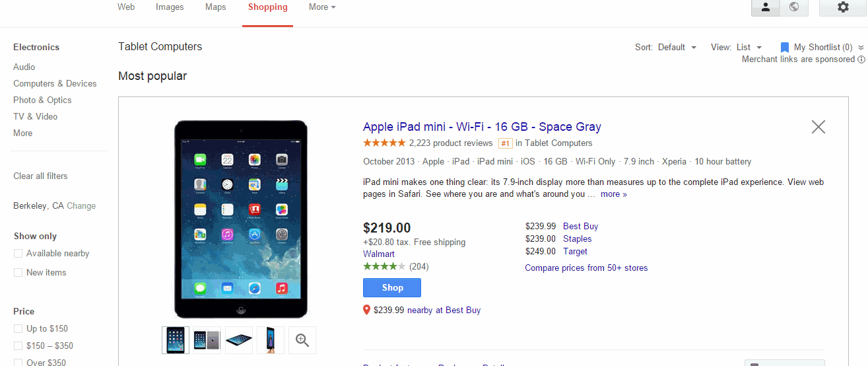The image size is (868, 366).
Task: Open the settings gear menu
Action: click(842, 7)
